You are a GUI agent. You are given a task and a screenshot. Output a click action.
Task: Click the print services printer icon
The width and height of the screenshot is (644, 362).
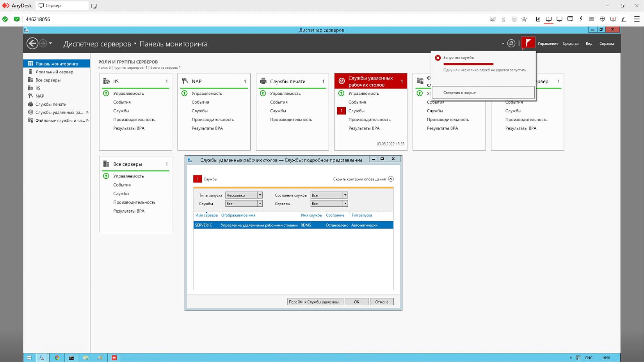[x=263, y=81]
